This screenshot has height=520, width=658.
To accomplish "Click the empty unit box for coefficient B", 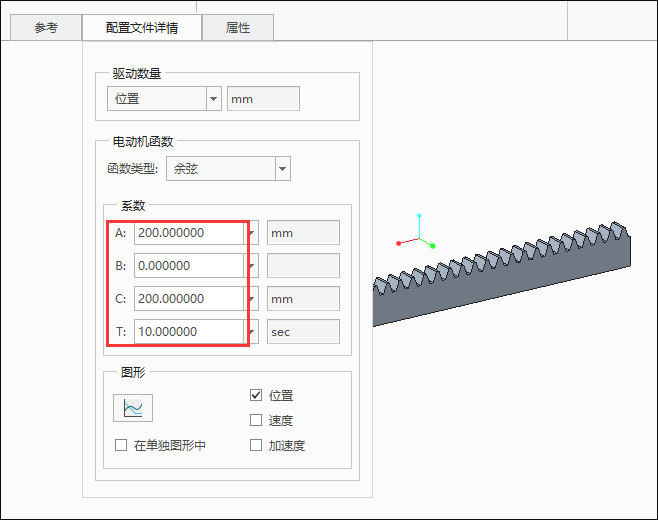I will coord(303,266).
